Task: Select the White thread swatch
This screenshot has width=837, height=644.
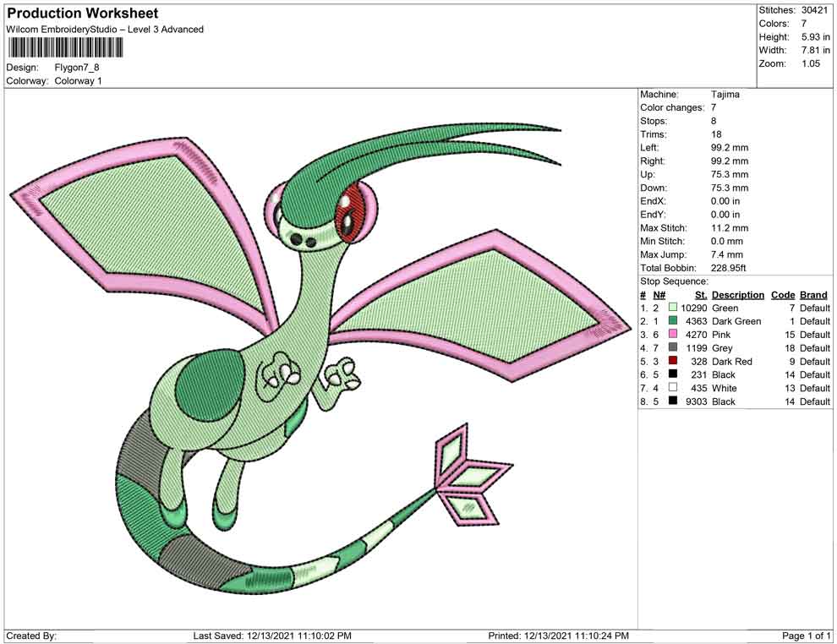Action: coord(673,387)
